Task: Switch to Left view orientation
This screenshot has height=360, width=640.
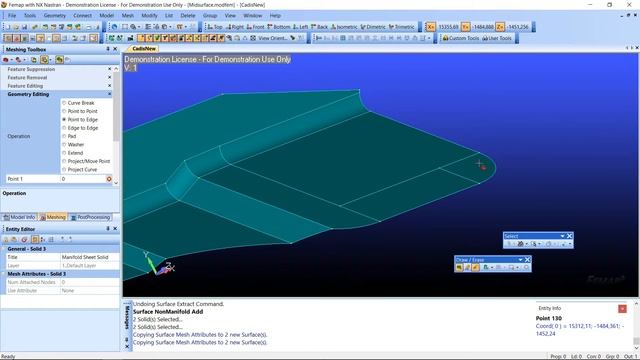Action: [x=300, y=27]
